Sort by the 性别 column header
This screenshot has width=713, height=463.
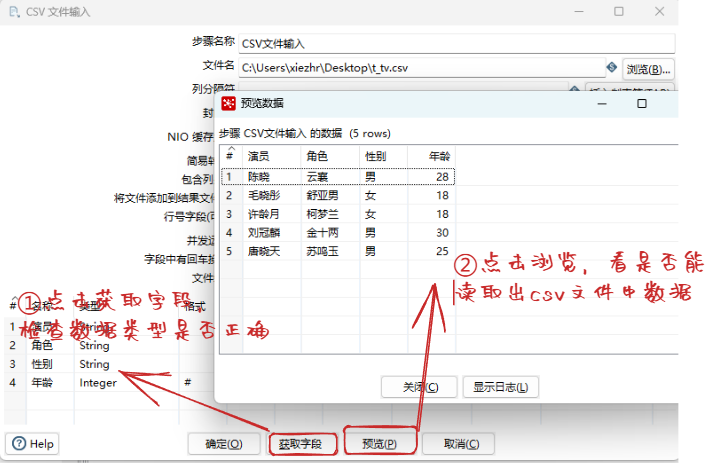384,156
